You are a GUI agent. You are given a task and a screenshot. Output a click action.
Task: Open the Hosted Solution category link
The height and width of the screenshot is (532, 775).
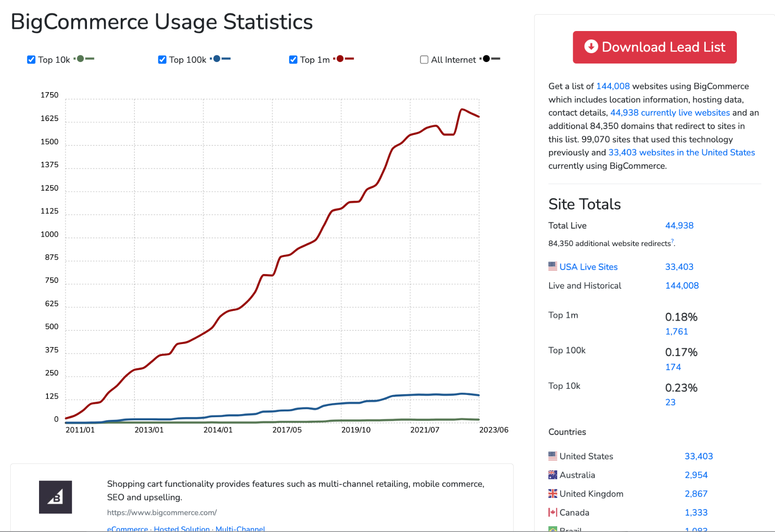point(182,529)
